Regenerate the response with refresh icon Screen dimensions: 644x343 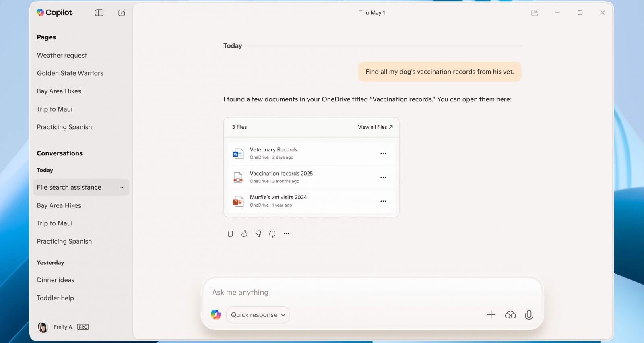(x=272, y=234)
